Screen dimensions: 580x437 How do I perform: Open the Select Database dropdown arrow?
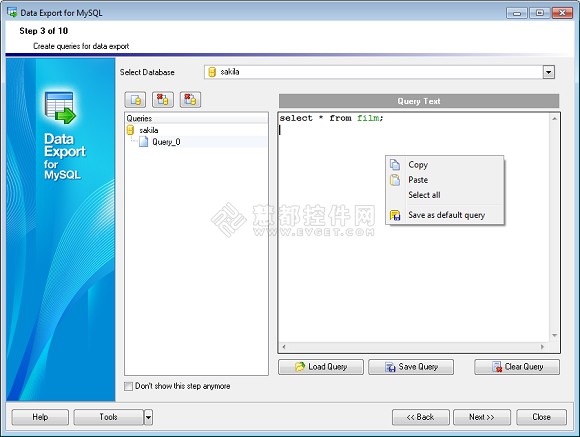549,72
